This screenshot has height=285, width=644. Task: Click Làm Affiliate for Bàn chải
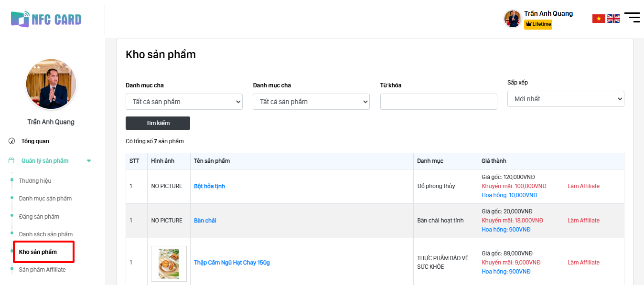[583, 221]
